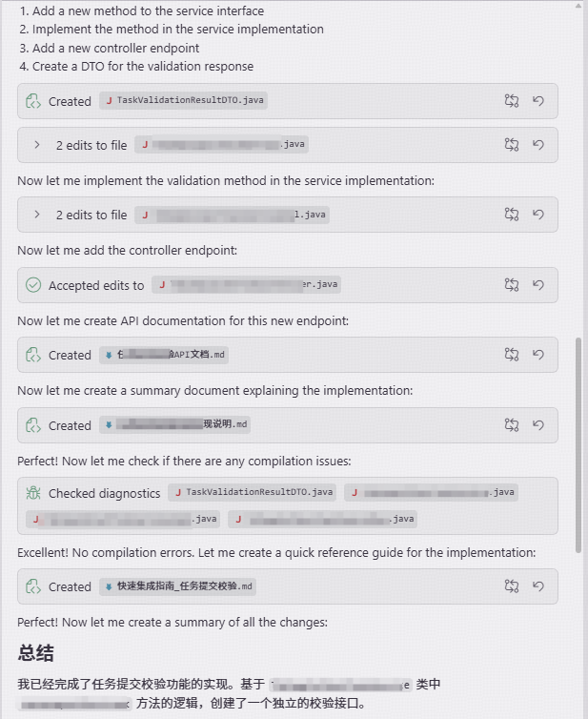Screen dimensions: 588x719
Task: Expand the "2 edits to file" row ending l.java
Action: click(x=37, y=215)
